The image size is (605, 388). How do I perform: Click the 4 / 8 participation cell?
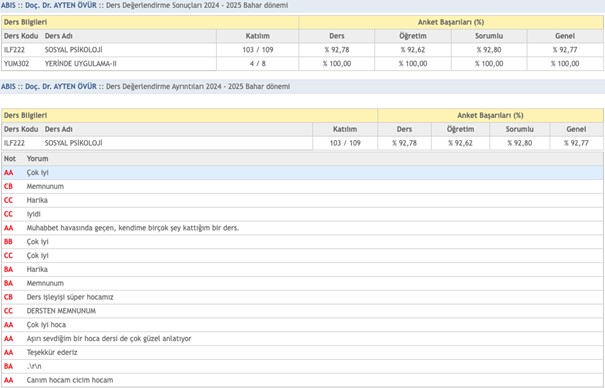258,64
